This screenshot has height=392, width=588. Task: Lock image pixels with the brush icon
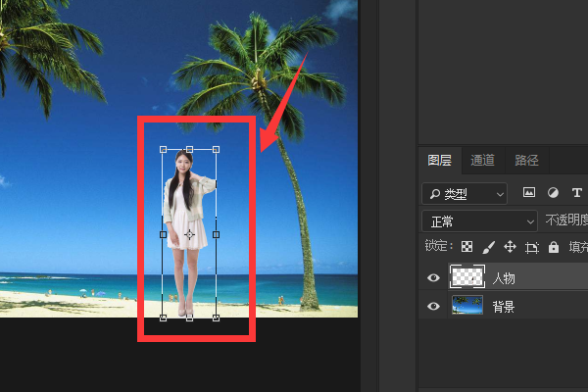click(x=489, y=248)
